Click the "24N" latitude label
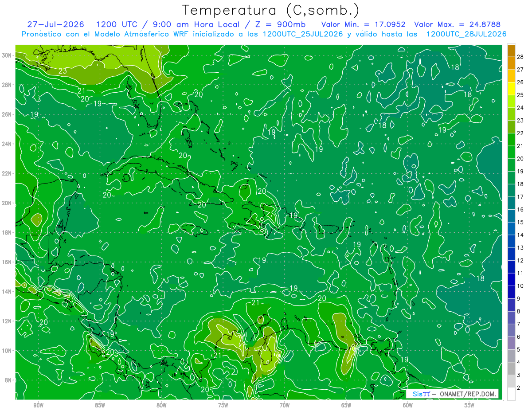Viewport: 532px width, 411px height. coord(7,144)
